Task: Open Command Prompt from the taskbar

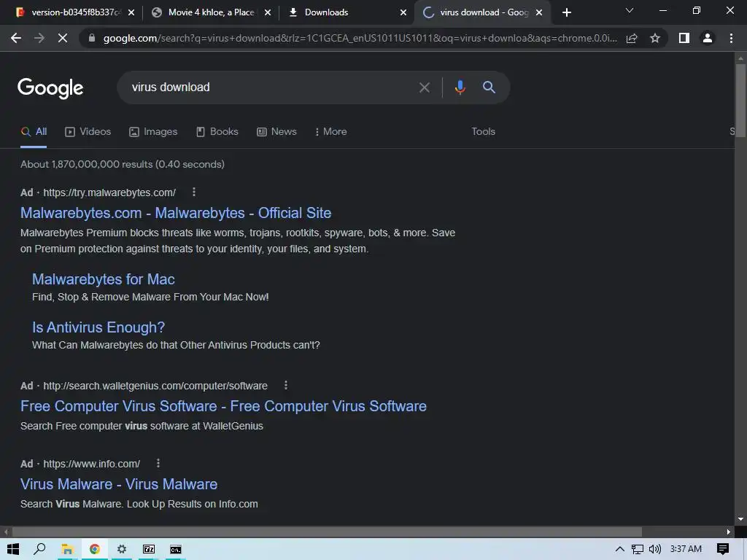Action: pos(176,549)
